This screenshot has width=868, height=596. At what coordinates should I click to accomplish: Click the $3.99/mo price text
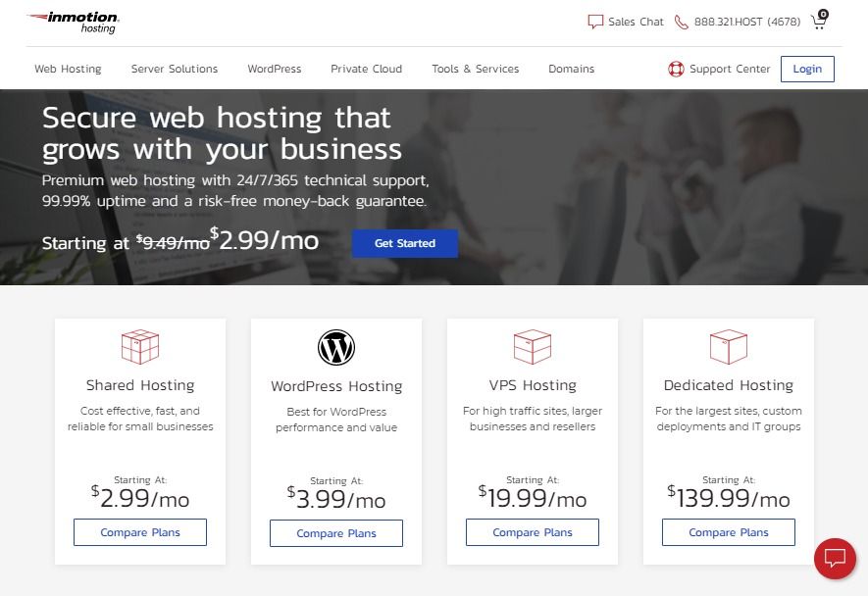tap(336, 498)
